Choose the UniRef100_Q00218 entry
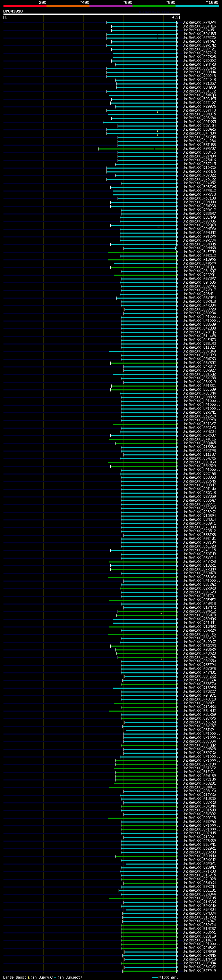222x980 pixels. pos(199,76)
